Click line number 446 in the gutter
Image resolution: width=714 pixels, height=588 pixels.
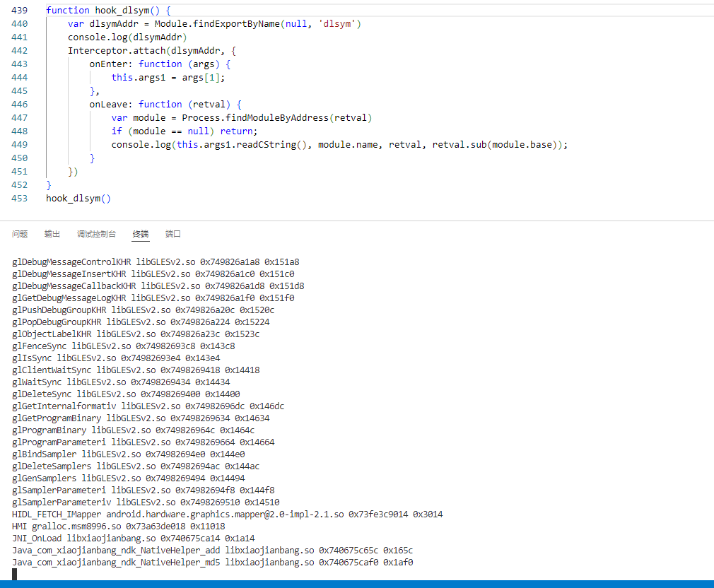pyautogui.click(x=19, y=105)
